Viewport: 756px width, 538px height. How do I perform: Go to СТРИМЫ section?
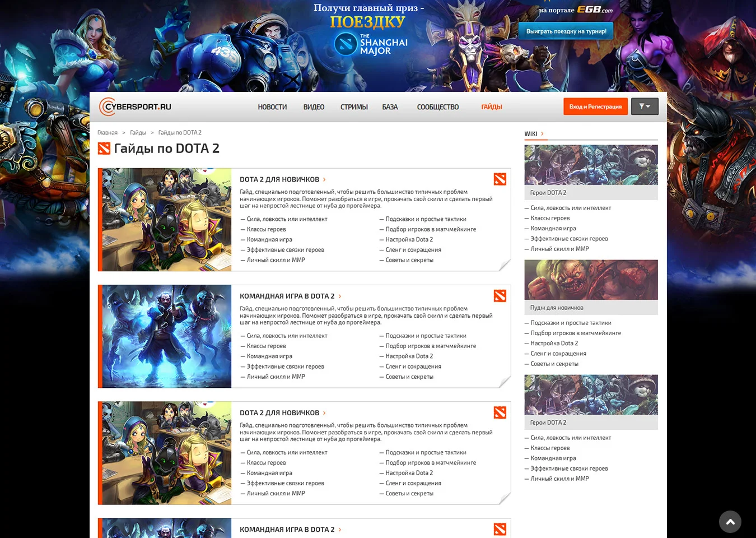(354, 107)
